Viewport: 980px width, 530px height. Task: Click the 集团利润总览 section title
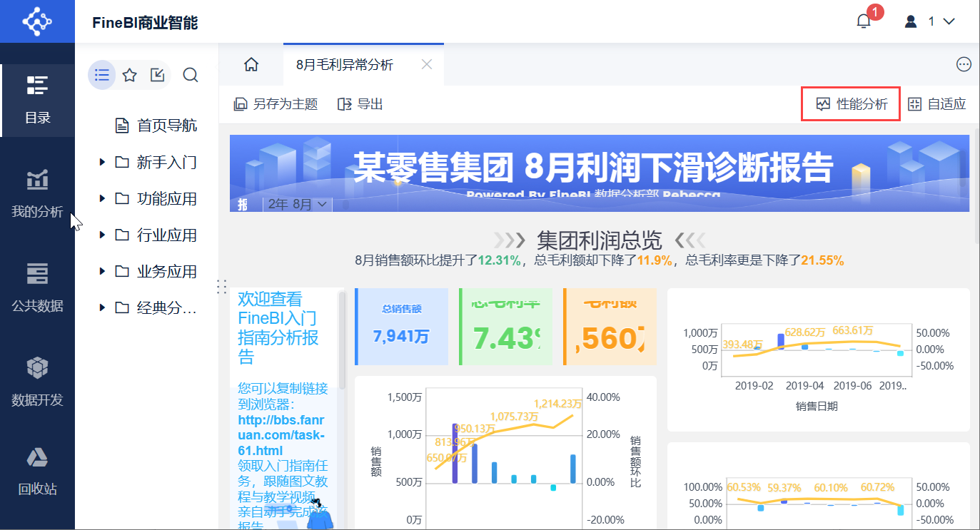click(x=600, y=240)
